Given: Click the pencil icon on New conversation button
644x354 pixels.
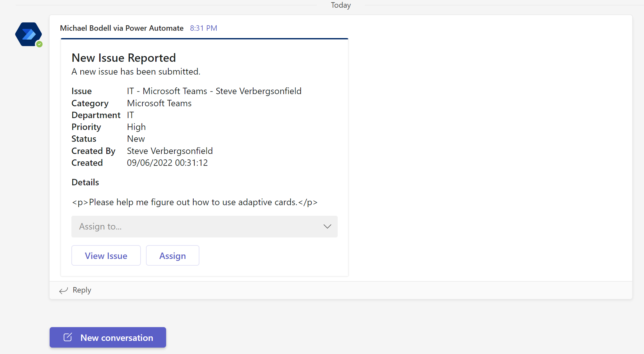Looking at the screenshot, I should coord(68,337).
